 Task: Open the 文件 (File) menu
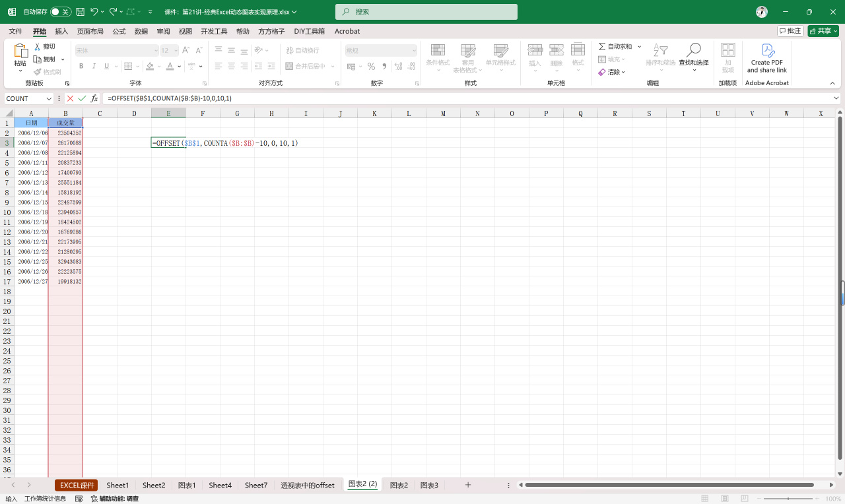tap(15, 31)
